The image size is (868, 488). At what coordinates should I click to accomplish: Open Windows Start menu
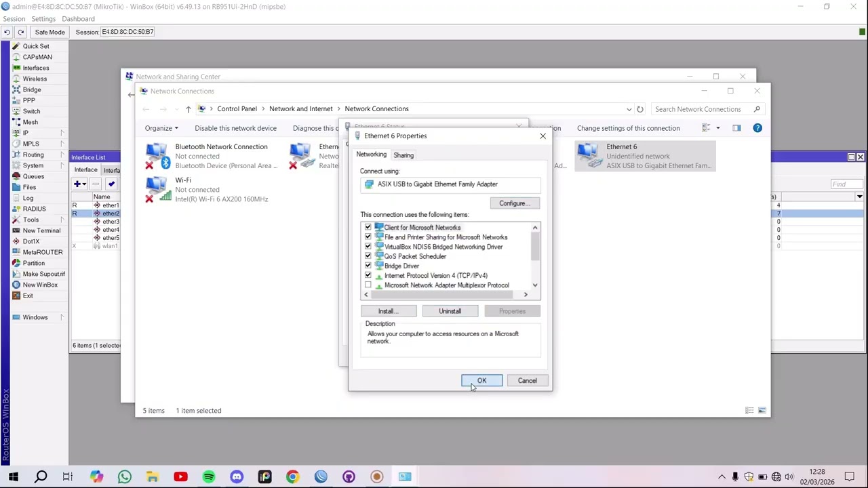pyautogui.click(x=13, y=477)
